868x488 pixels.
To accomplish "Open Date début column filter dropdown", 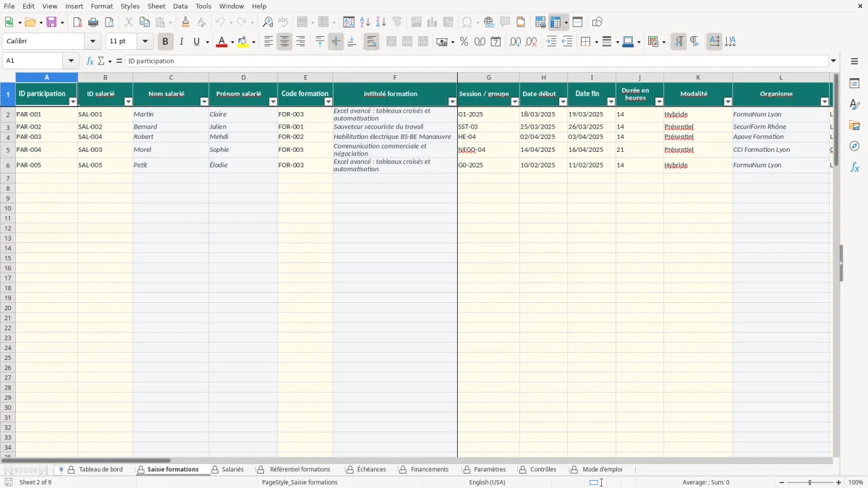I will (563, 102).
